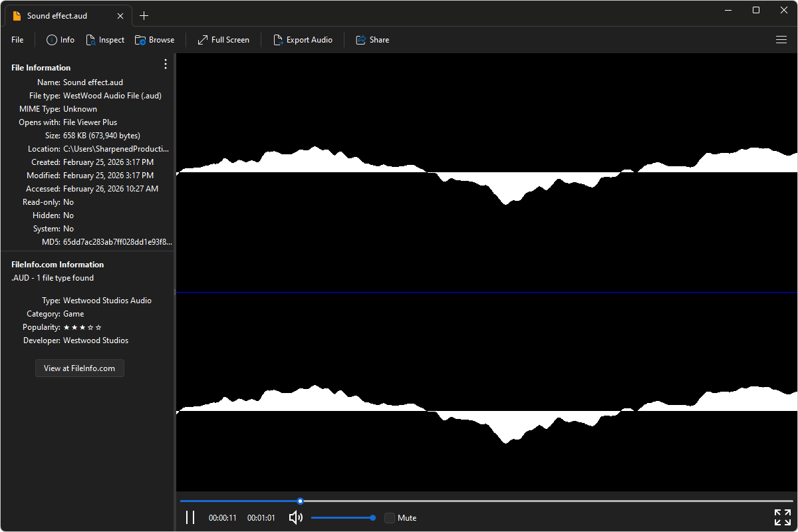Expand the player with the bottom-right fullscreen icon

click(782, 517)
